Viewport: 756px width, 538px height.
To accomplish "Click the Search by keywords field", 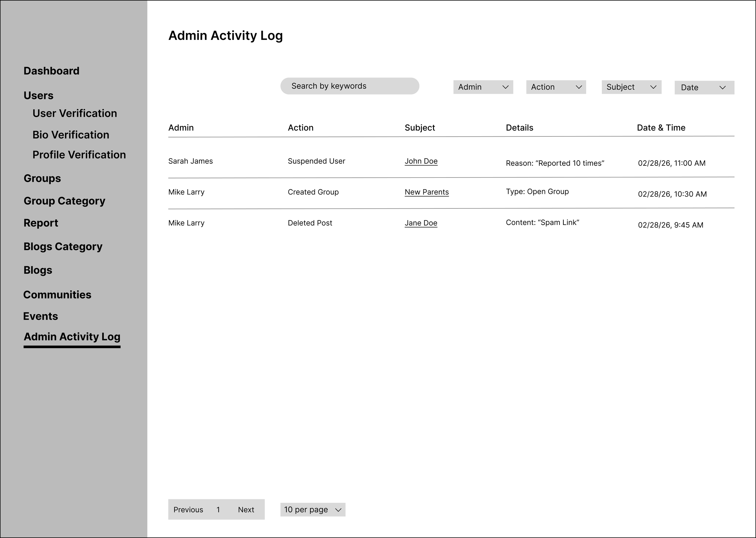I will pos(350,86).
